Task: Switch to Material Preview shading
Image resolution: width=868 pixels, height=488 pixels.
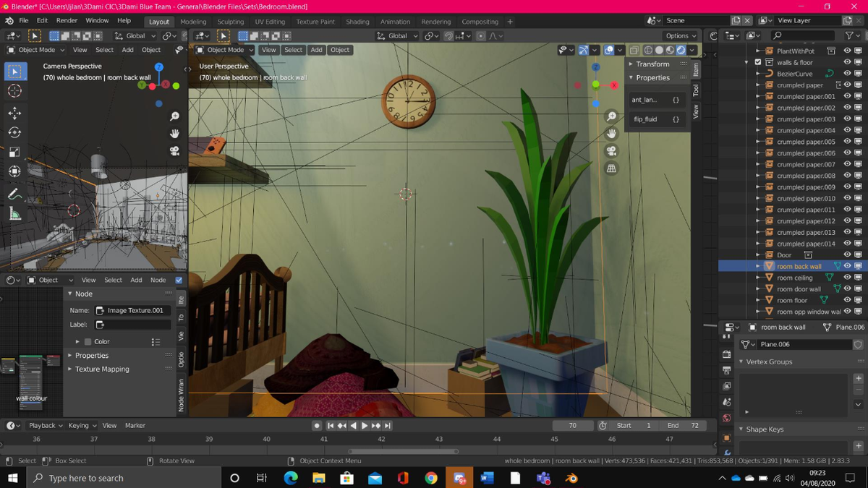Action: (x=670, y=50)
